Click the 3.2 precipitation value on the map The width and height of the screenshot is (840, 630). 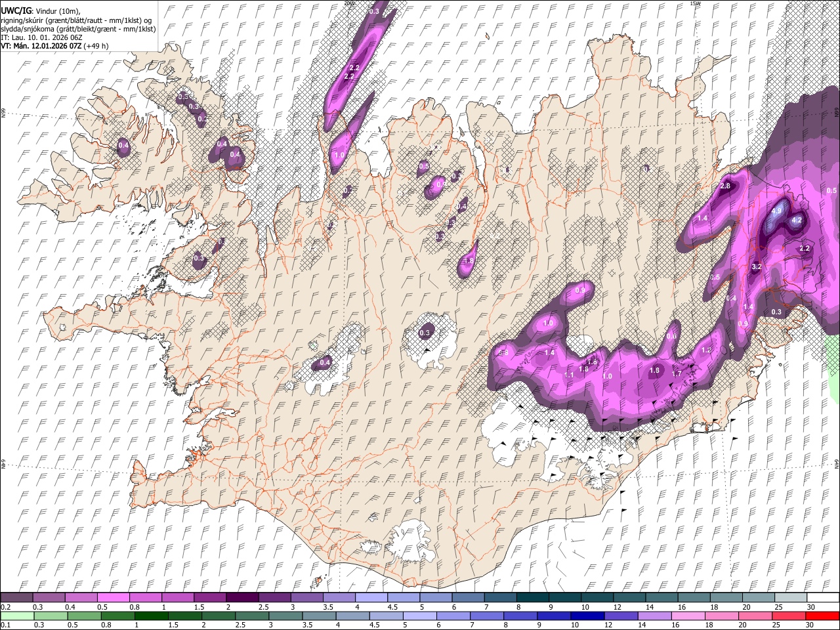point(756,266)
